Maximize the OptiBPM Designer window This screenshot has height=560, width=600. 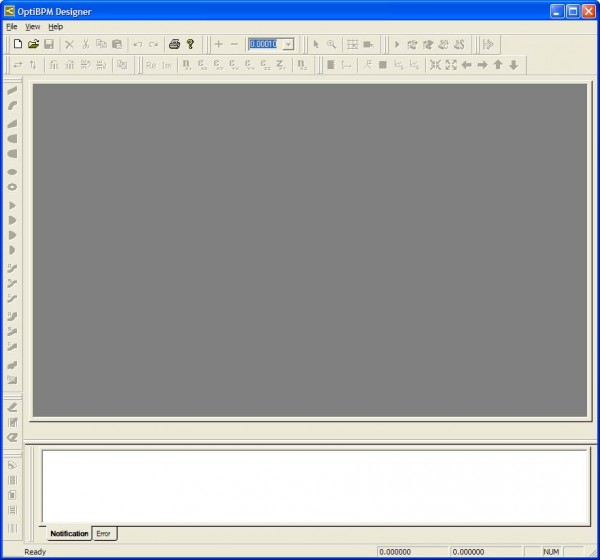coord(573,11)
